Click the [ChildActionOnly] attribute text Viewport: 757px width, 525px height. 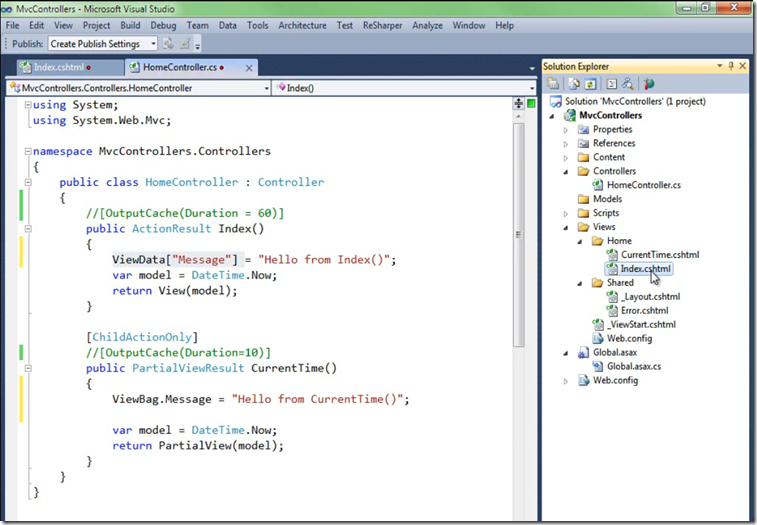(142, 337)
